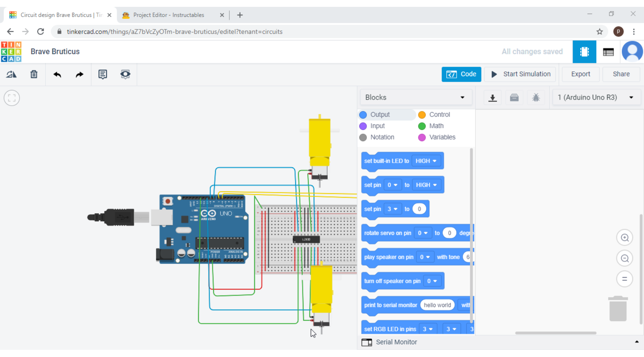This screenshot has height=357, width=644.
Task: Open pin dropdown in rotate servo block
Action: [423, 233]
